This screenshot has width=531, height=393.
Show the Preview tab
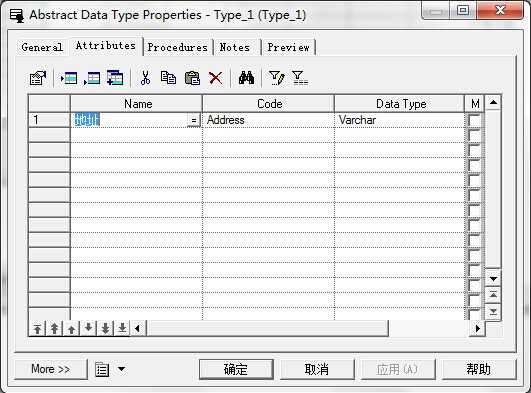pyautogui.click(x=289, y=47)
